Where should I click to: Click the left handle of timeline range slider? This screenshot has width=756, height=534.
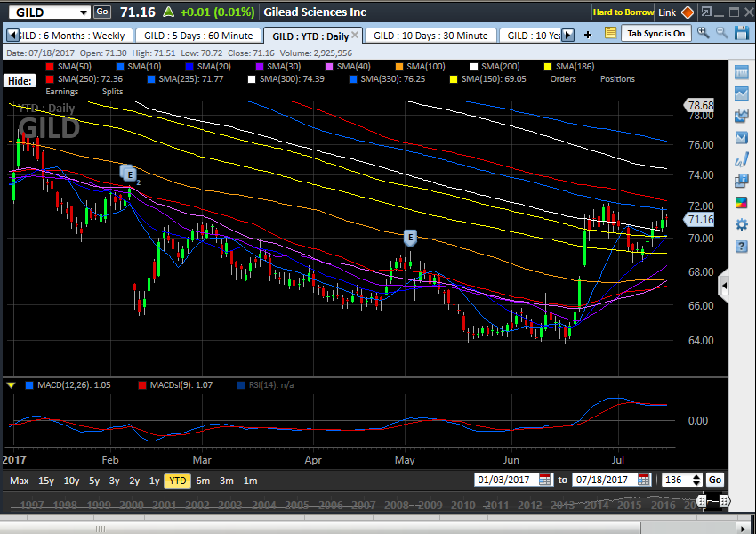(x=702, y=501)
